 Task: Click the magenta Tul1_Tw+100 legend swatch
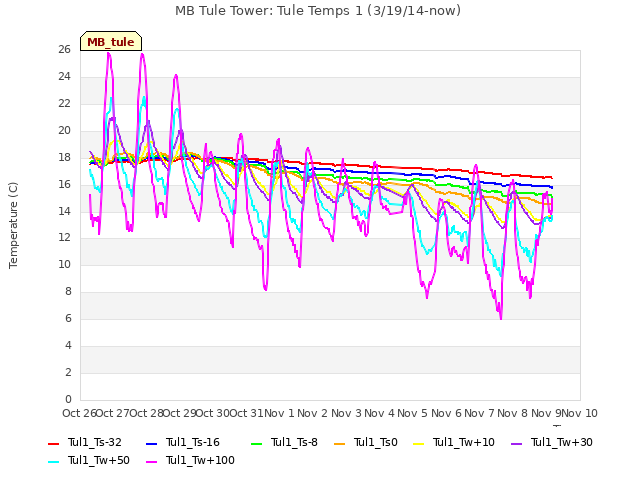point(151,461)
